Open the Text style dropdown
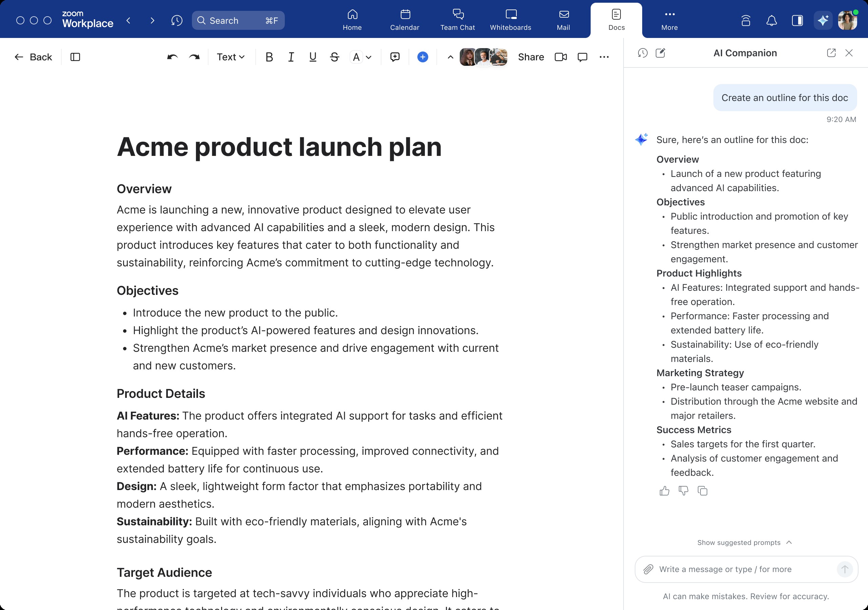This screenshot has width=868, height=610. click(231, 57)
